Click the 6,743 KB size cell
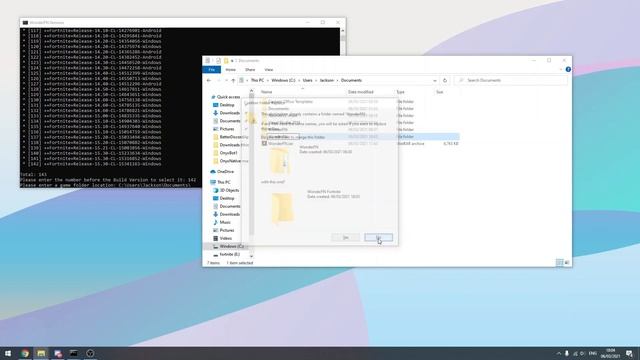Screen dimensions: 640x360 [451, 144]
